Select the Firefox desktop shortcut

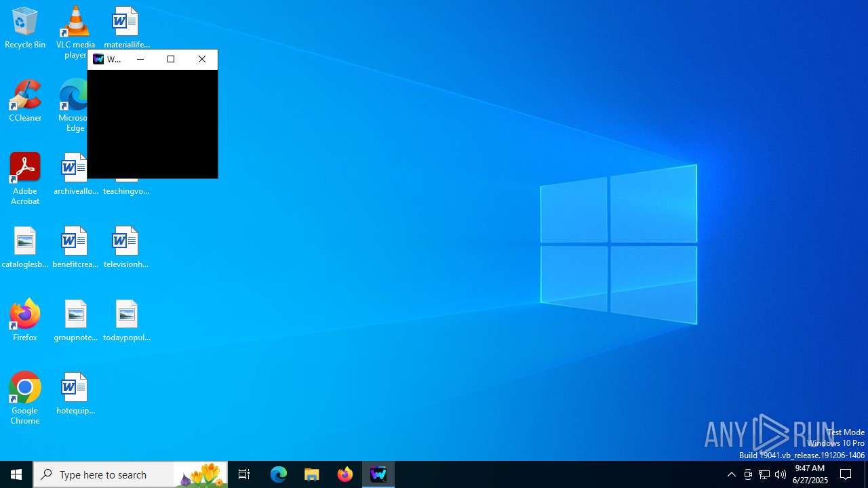25,321
